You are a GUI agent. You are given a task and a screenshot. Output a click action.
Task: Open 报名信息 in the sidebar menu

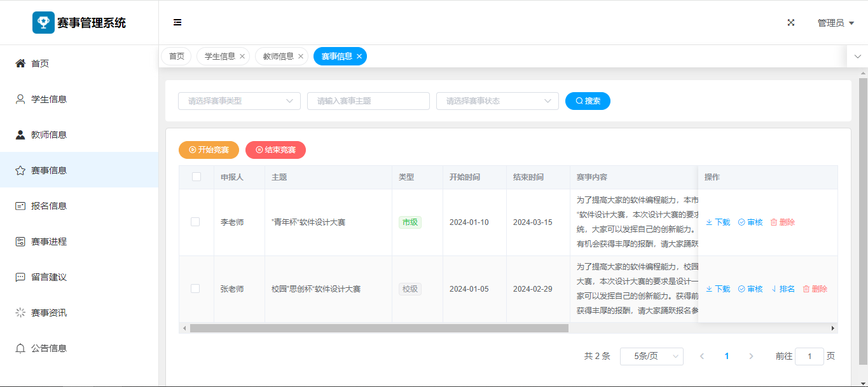(49, 206)
